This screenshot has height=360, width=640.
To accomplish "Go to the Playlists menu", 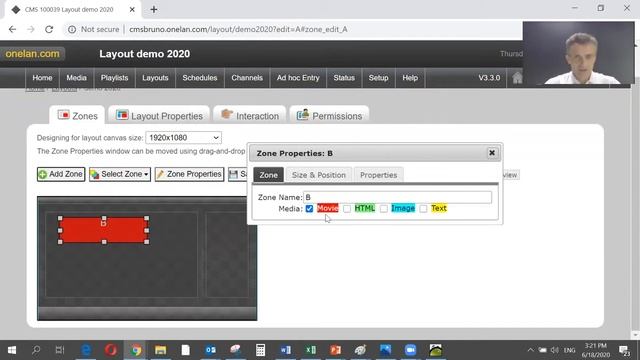I will tap(114, 78).
